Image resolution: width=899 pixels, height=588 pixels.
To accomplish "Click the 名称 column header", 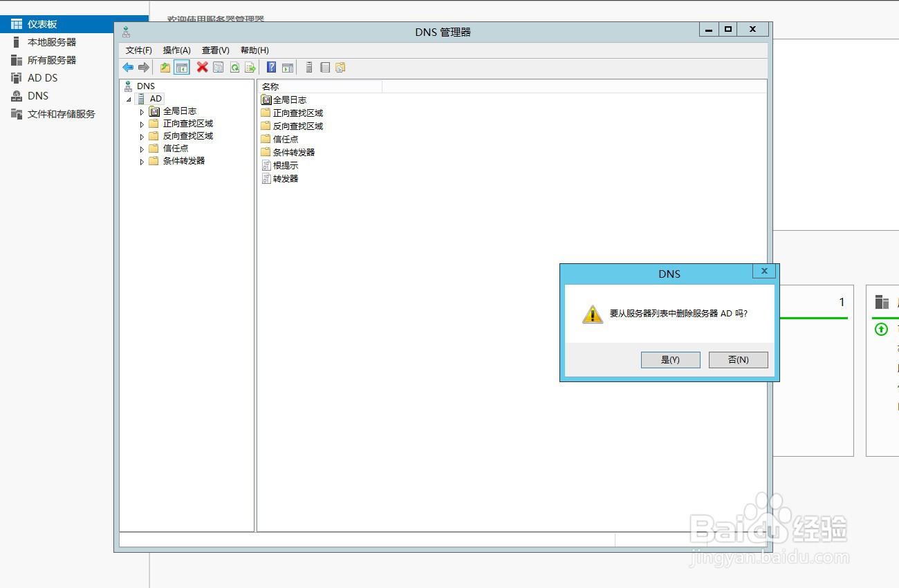I will [320, 86].
